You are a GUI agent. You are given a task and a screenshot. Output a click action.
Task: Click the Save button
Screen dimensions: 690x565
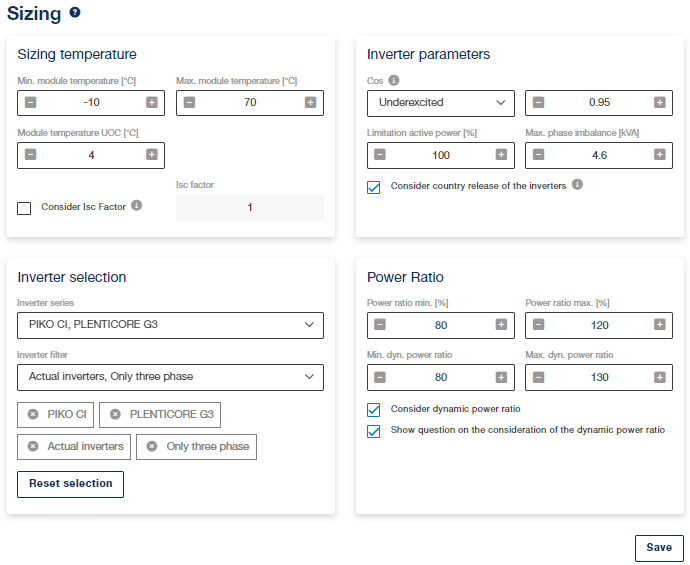click(659, 548)
